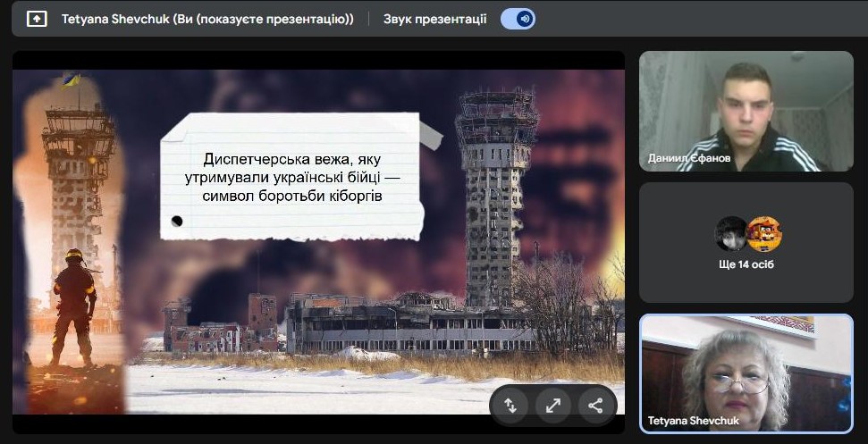Select Даниил Єфанов's video tile
The height and width of the screenshot is (444, 868).
click(x=746, y=111)
